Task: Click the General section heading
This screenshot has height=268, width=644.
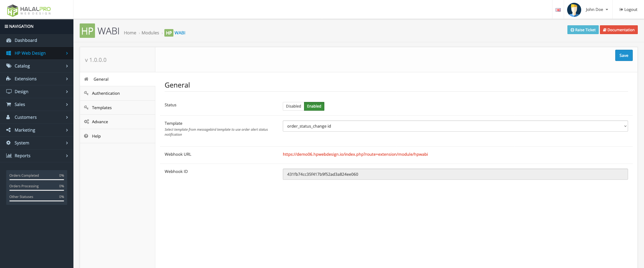Action: click(x=177, y=85)
